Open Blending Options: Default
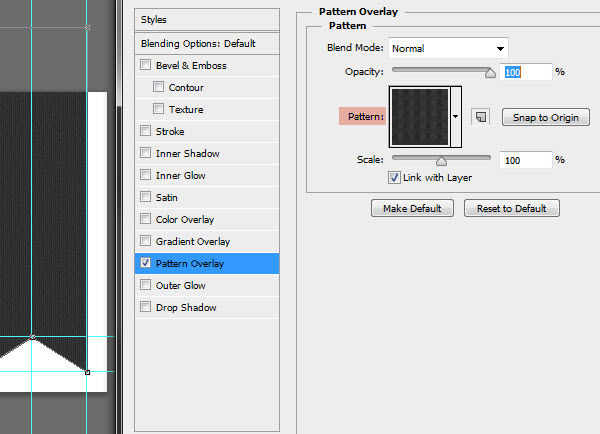The image size is (600, 434). click(207, 44)
